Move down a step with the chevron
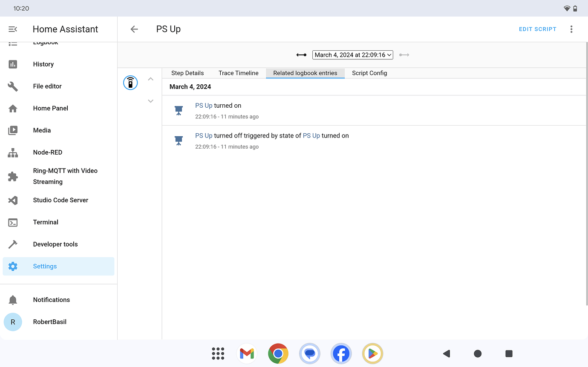This screenshot has width=588, height=367. point(150,101)
